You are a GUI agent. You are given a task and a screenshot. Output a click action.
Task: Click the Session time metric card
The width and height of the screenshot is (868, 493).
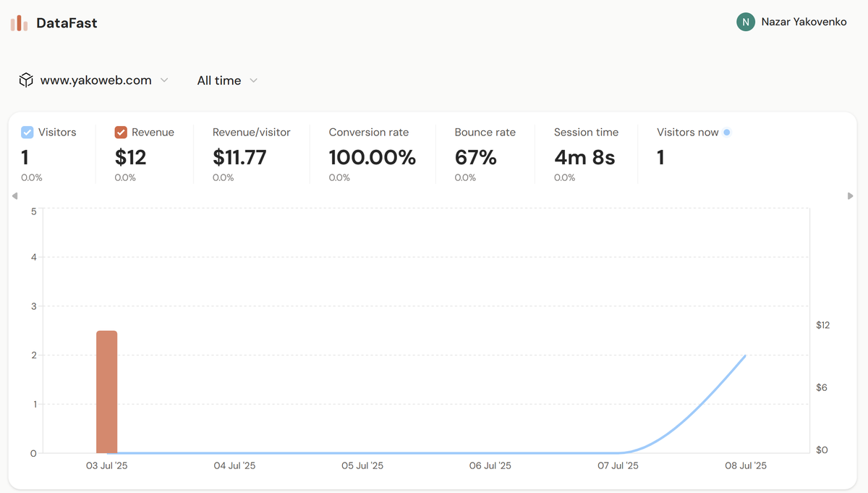[586, 153]
